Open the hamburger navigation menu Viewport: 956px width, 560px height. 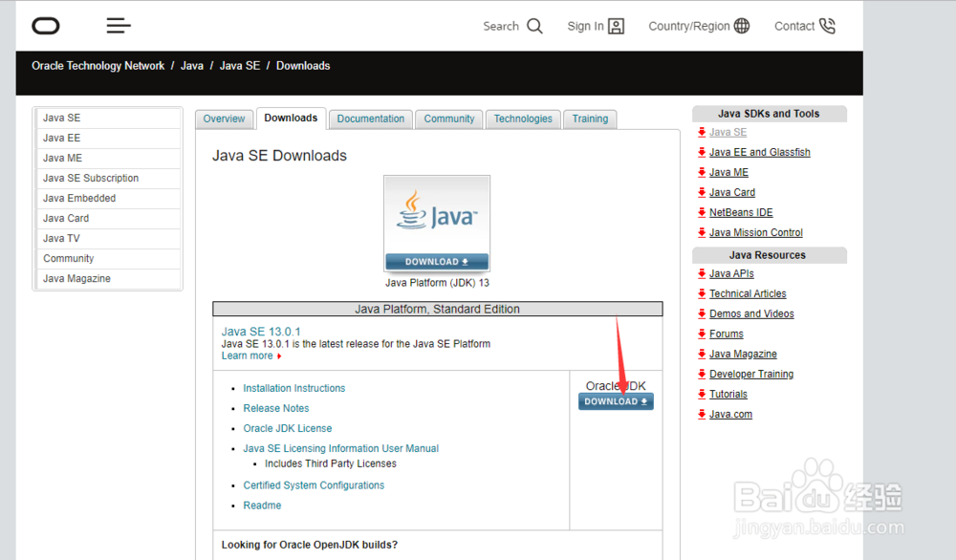pyautogui.click(x=119, y=26)
